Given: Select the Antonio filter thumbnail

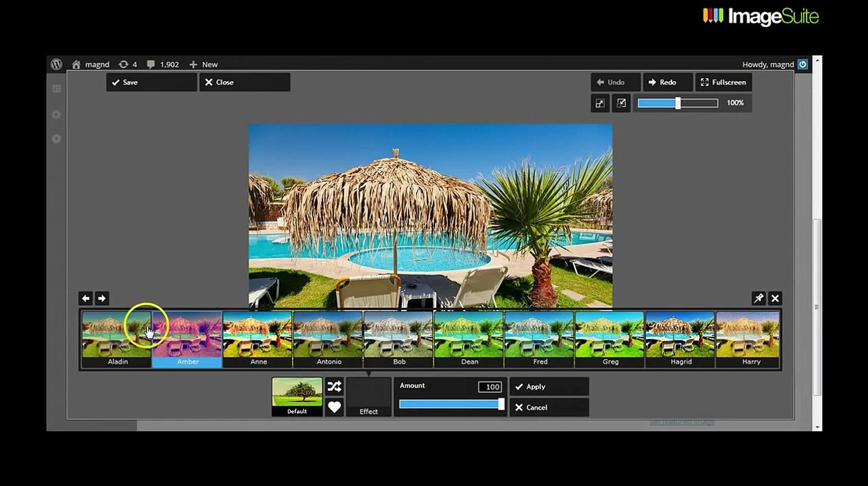Looking at the screenshot, I should click(328, 339).
